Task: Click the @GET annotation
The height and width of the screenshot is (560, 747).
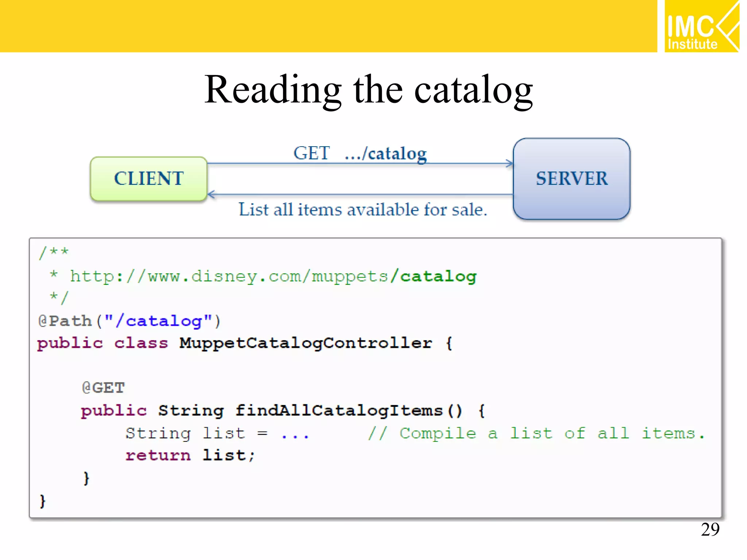Action: tap(103, 388)
